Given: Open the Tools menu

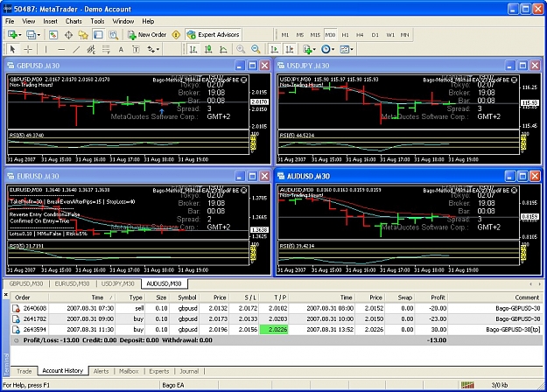Looking at the screenshot, I should click(x=97, y=21).
